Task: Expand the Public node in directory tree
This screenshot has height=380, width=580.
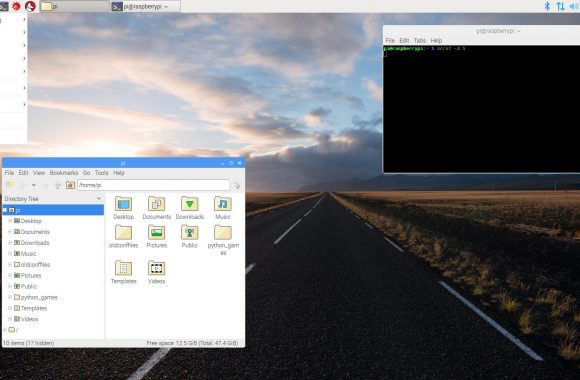Action: pos(10,286)
